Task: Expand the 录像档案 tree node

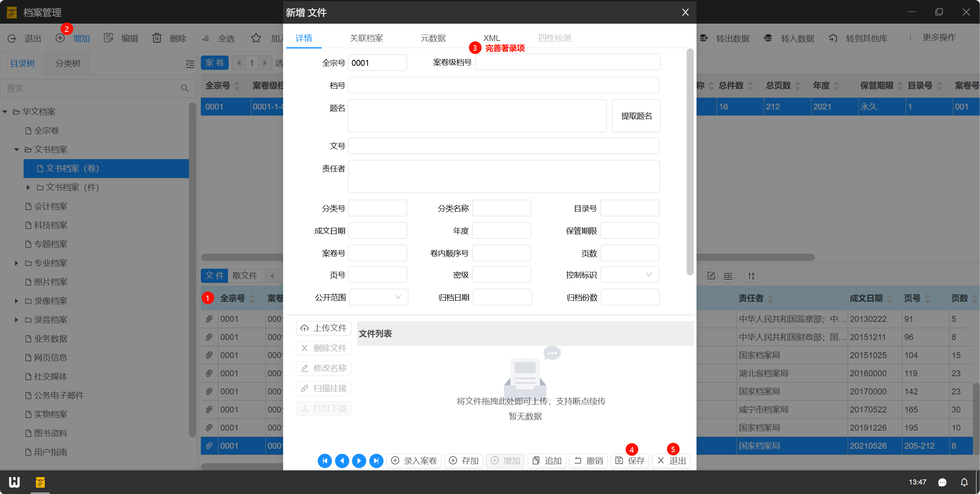Action: point(17,301)
